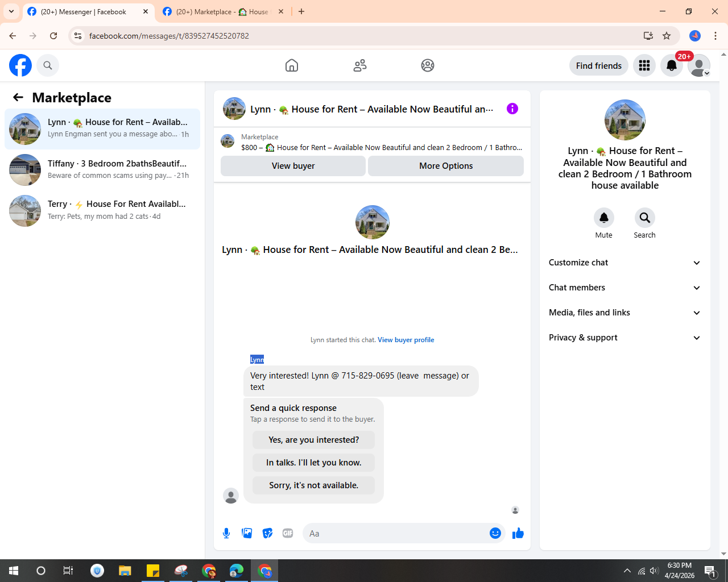
Task: Choose a GIF in message composer
Action: pos(288,533)
